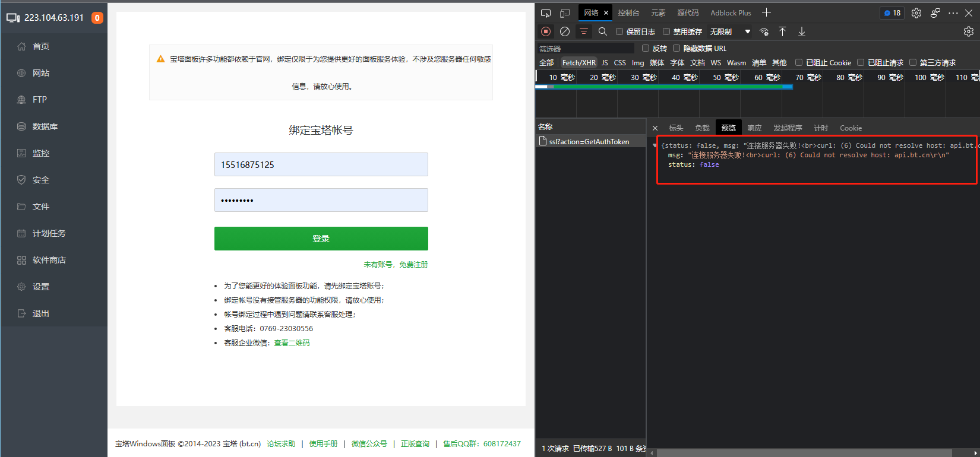
Task: Open the 论坛求助 footer link
Action: click(x=281, y=444)
